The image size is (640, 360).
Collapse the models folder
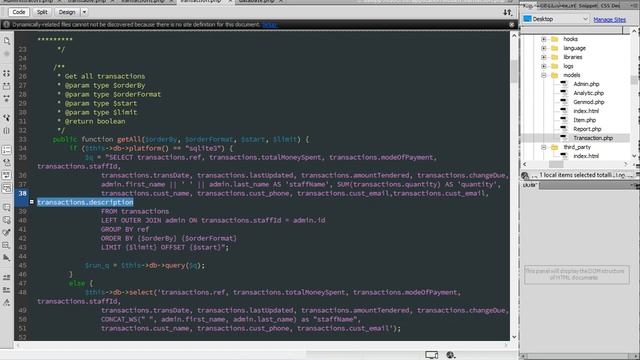coord(544,75)
